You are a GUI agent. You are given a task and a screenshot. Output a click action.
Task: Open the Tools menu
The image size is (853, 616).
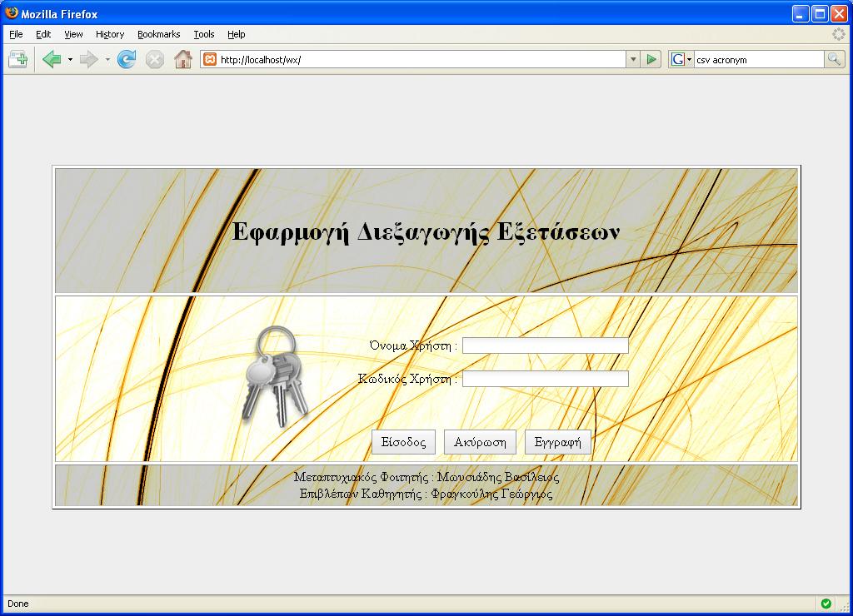click(x=204, y=34)
